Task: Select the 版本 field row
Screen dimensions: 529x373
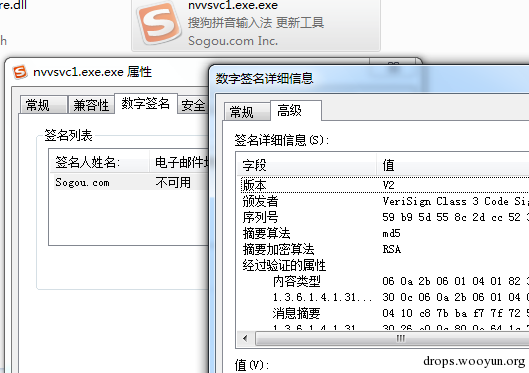Action: click(x=385, y=185)
